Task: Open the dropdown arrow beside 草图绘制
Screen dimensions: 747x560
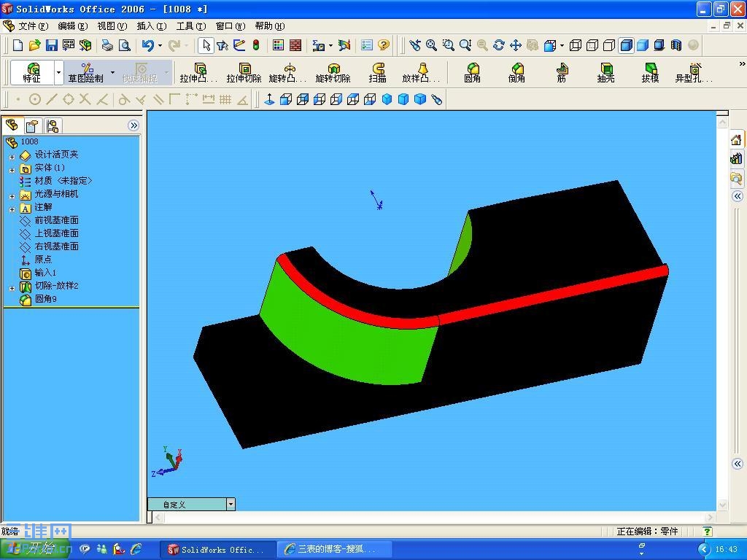Action: [x=112, y=73]
